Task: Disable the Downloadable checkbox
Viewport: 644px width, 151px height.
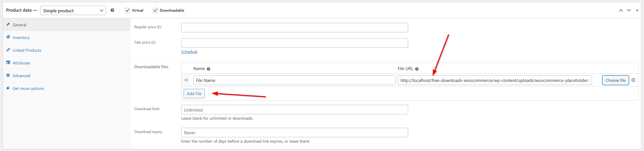Action: pyautogui.click(x=155, y=10)
